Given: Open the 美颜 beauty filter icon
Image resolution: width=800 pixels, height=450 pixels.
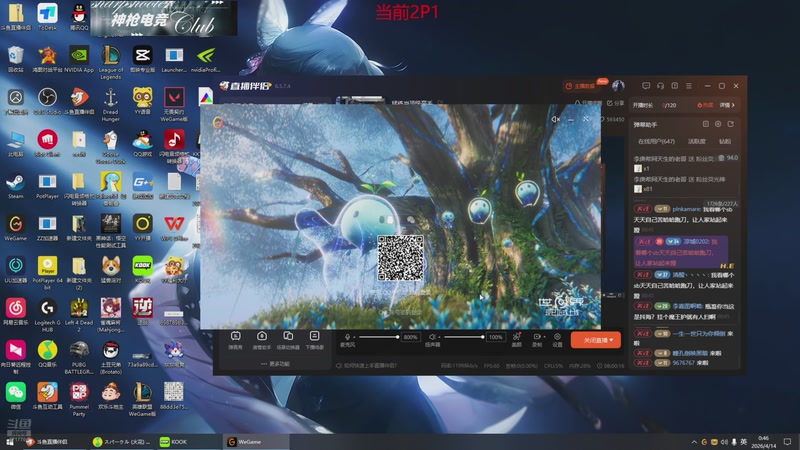Looking at the screenshot, I should pyautogui.click(x=516, y=339).
